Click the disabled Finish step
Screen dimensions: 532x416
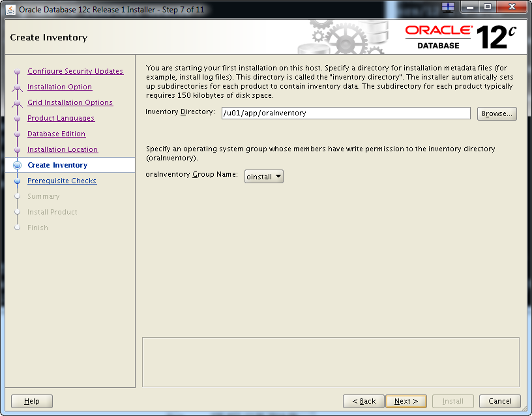38,228
